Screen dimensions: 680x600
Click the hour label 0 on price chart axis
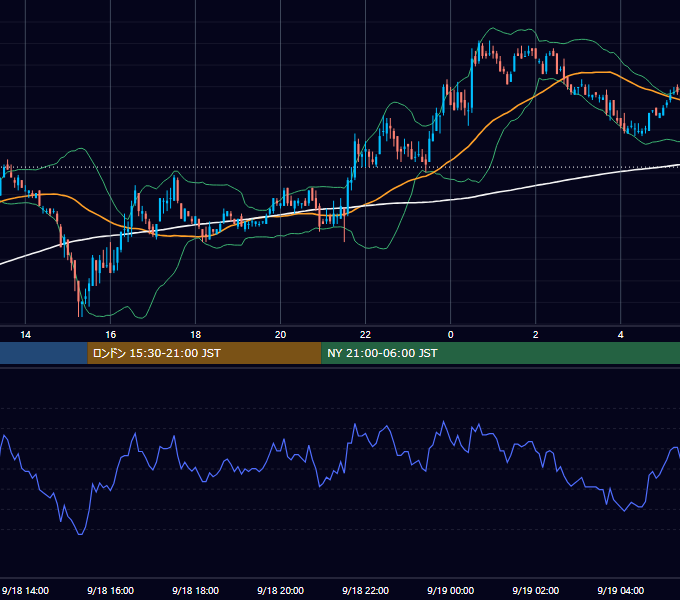[451, 335]
